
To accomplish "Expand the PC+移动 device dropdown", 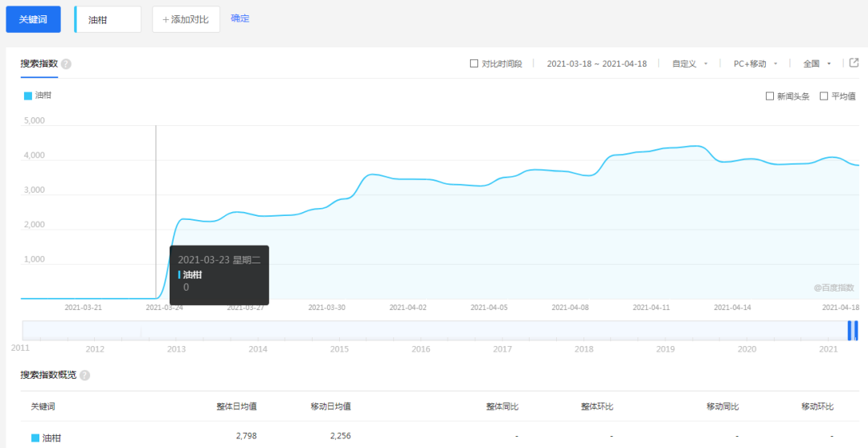I will (755, 63).
